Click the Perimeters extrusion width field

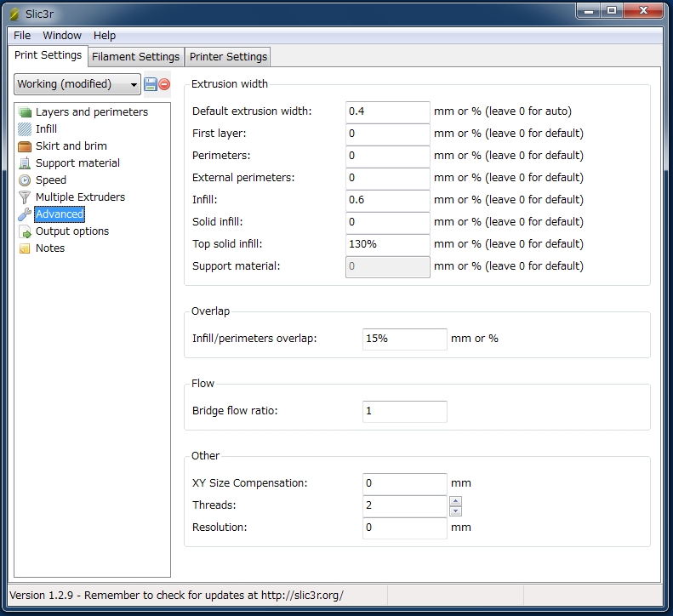coord(388,156)
